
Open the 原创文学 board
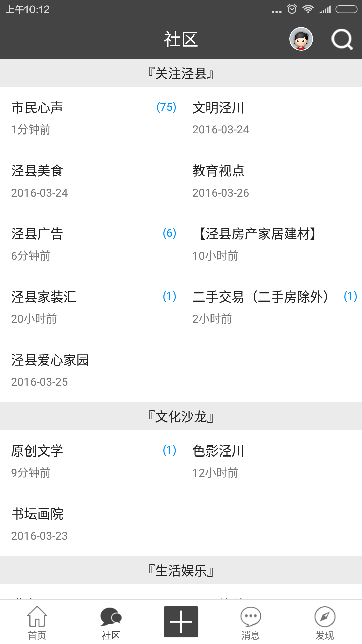pyautogui.click(x=38, y=451)
